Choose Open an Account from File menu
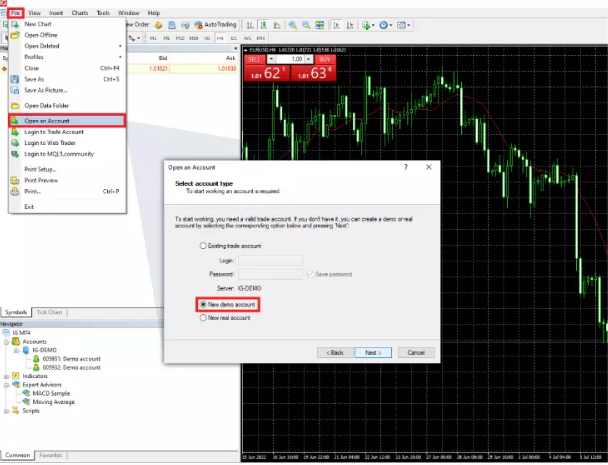The image size is (608, 465). pyautogui.click(x=67, y=121)
